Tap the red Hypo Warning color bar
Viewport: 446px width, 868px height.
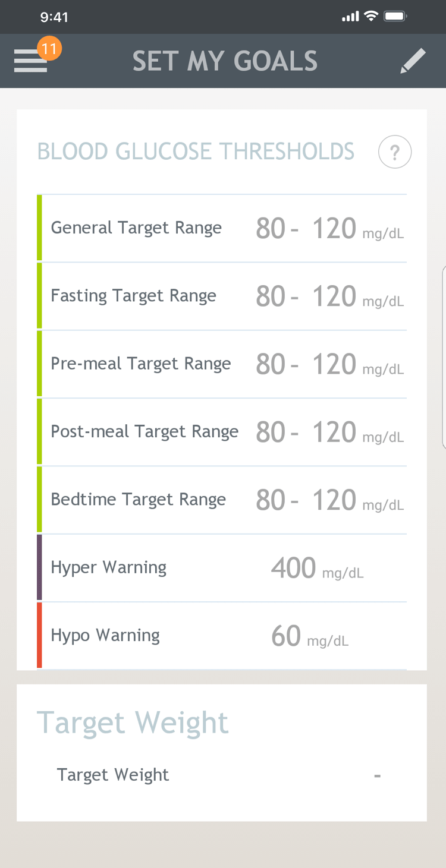39,636
